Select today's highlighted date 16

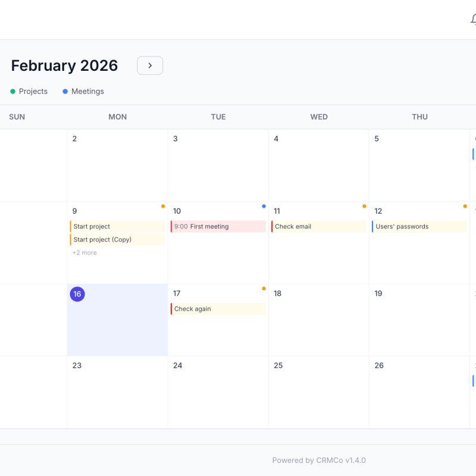point(77,294)
